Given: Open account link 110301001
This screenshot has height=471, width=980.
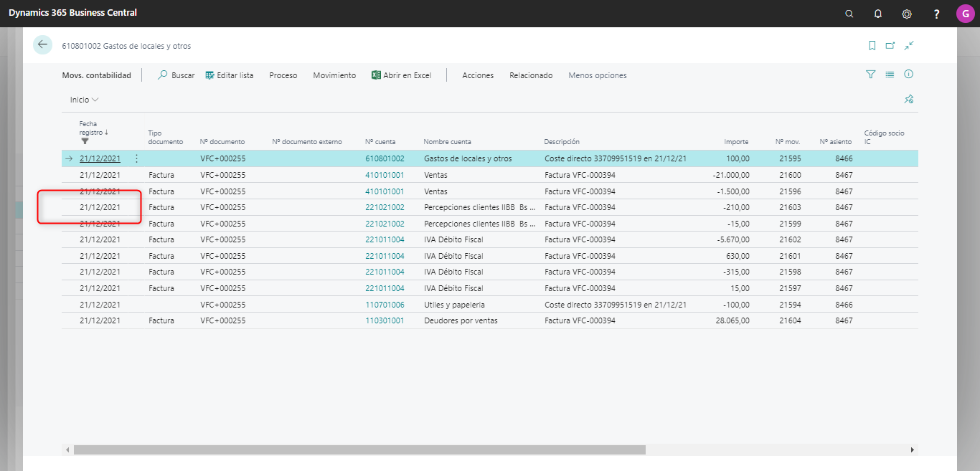Looking at the screenshot, I should pos(385,320).
